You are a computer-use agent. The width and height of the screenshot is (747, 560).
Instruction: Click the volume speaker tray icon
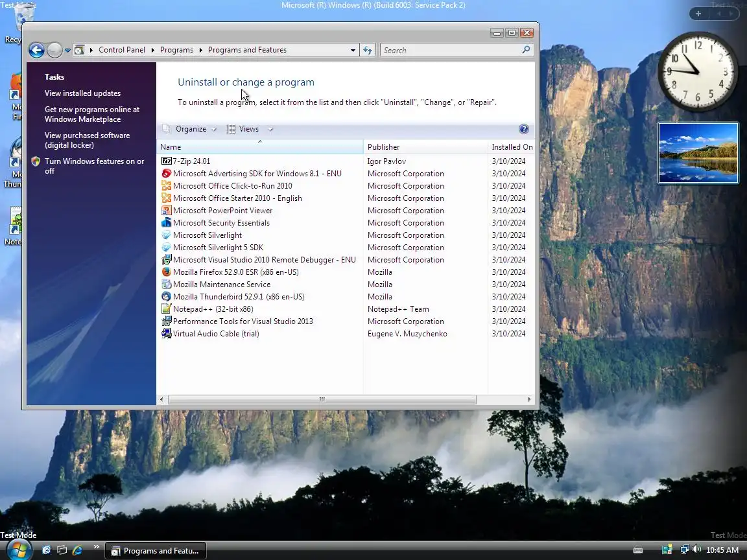point(697,550)
